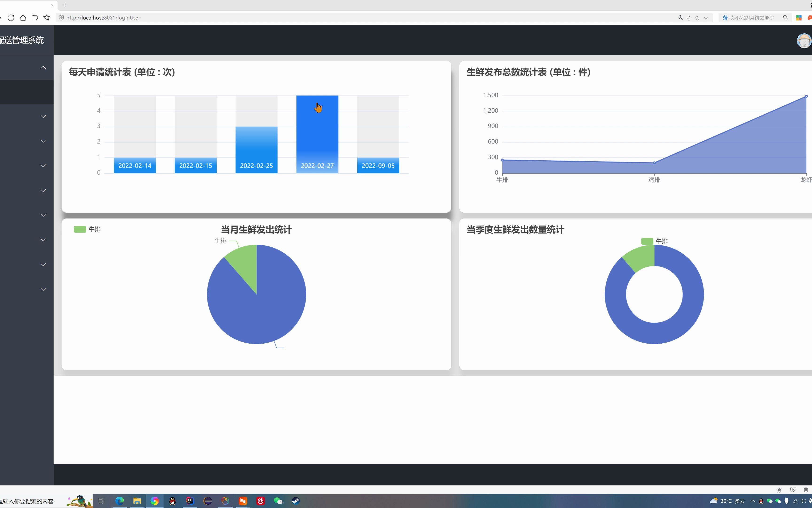Open Steam from the taskbar
The height and width of the screenshot is (508, 812).
click(x=296, y=501)
